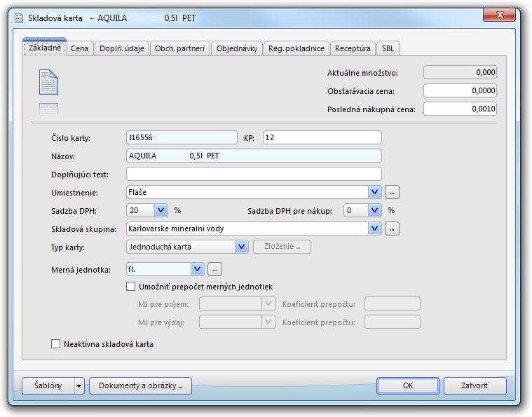The image size is (532, 417).
Task: Expand the Umiestnenie dropdown
Action: click(x=374, y=192)
